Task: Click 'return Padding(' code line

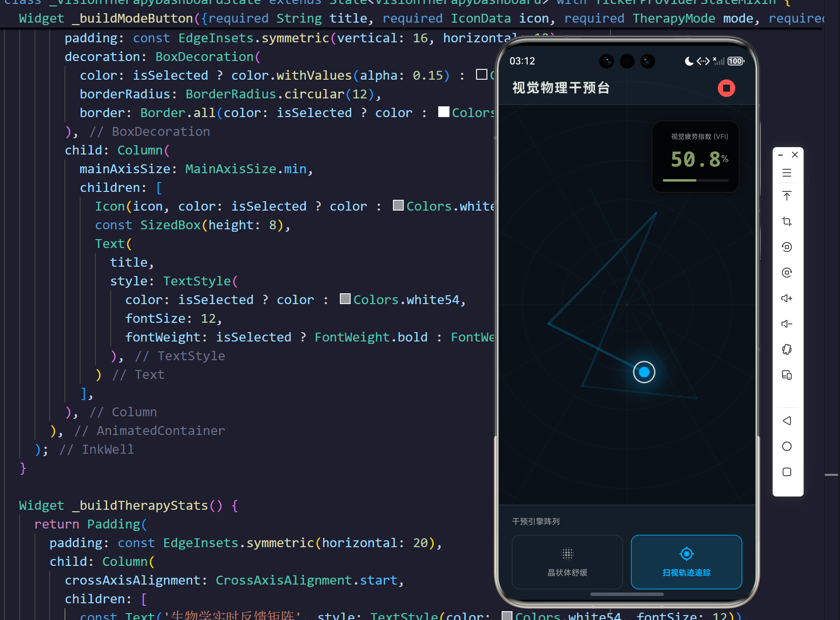Action: coord(90,524)
